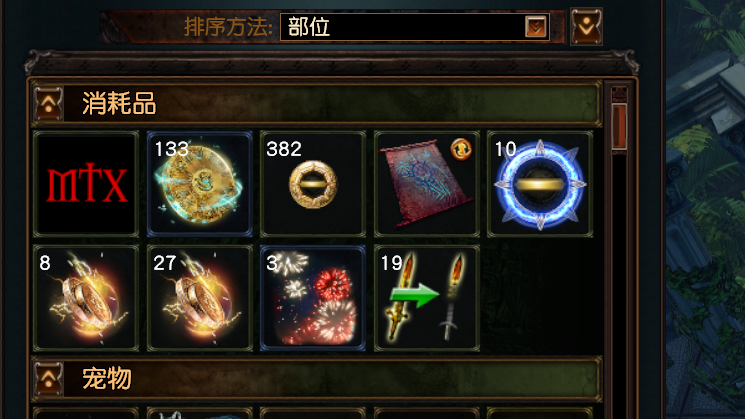Pick the flaming coin item with count 8
Image resolution: width=745 pixels, height=419 pixels.
pos(86,298)
